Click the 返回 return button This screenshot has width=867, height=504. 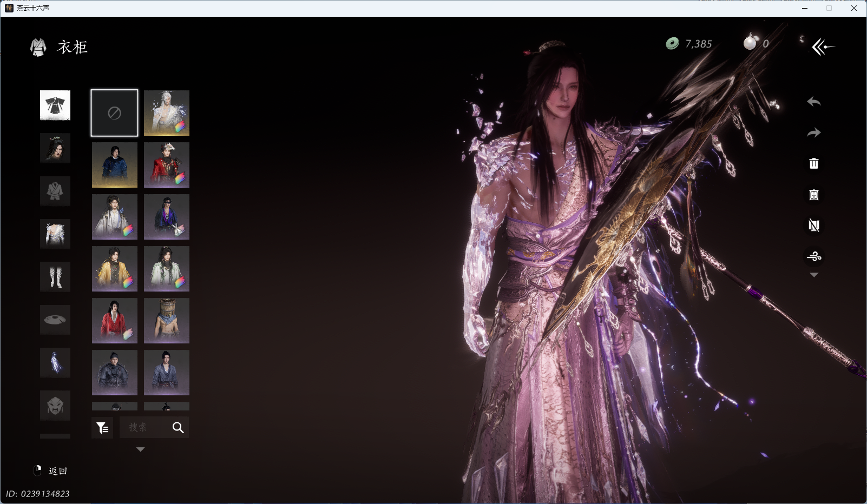[x=51, y=471]
